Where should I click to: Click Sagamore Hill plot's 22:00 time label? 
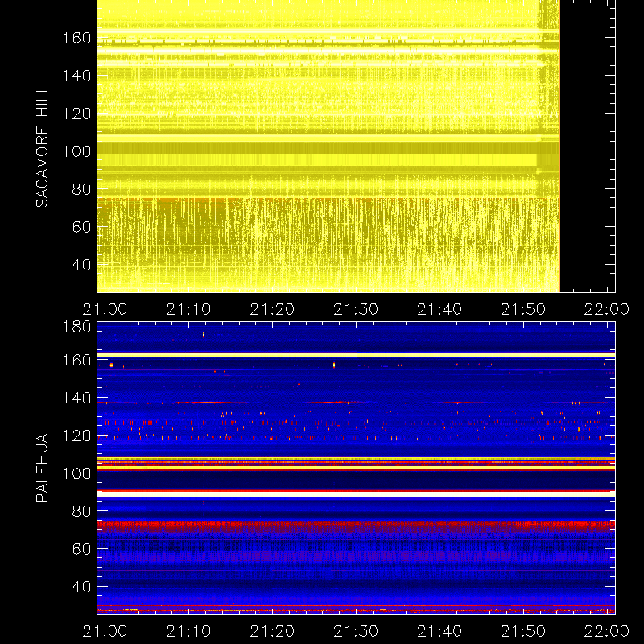(607, 309)
